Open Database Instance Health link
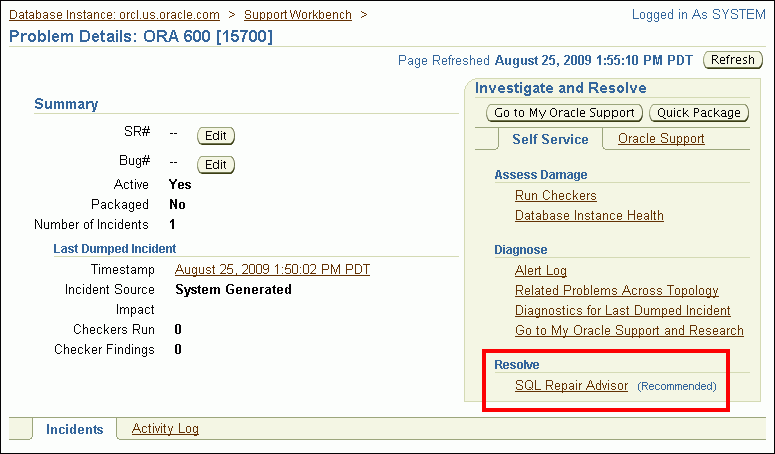This screenshot has height=454, width=775. point(589,215)
